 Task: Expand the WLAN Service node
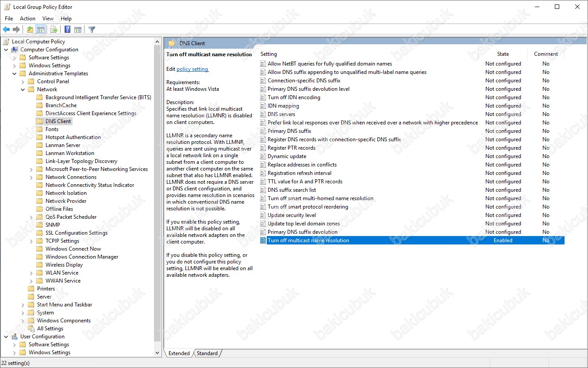click(31, 273)
